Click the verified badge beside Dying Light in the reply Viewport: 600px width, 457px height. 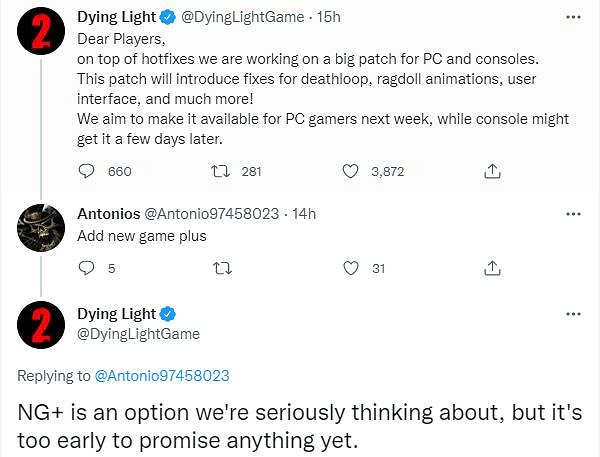click(171, 314)
